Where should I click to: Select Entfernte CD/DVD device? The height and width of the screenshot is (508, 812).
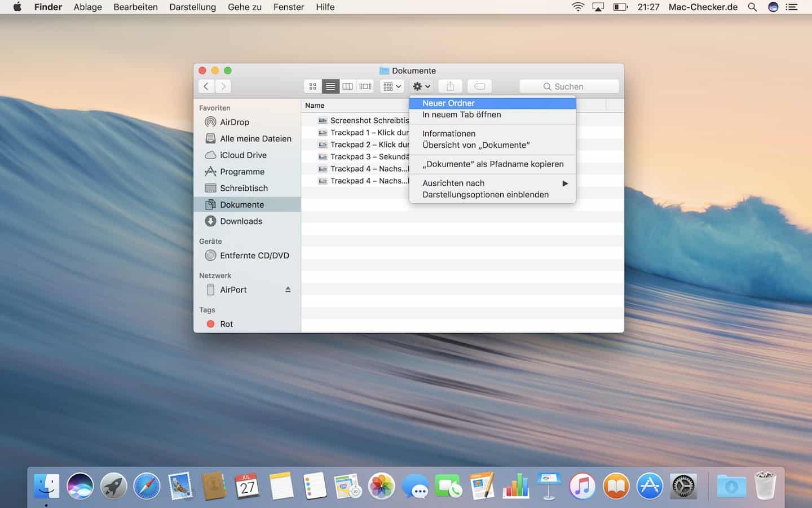pyautogui.click(x=247, y=256)
